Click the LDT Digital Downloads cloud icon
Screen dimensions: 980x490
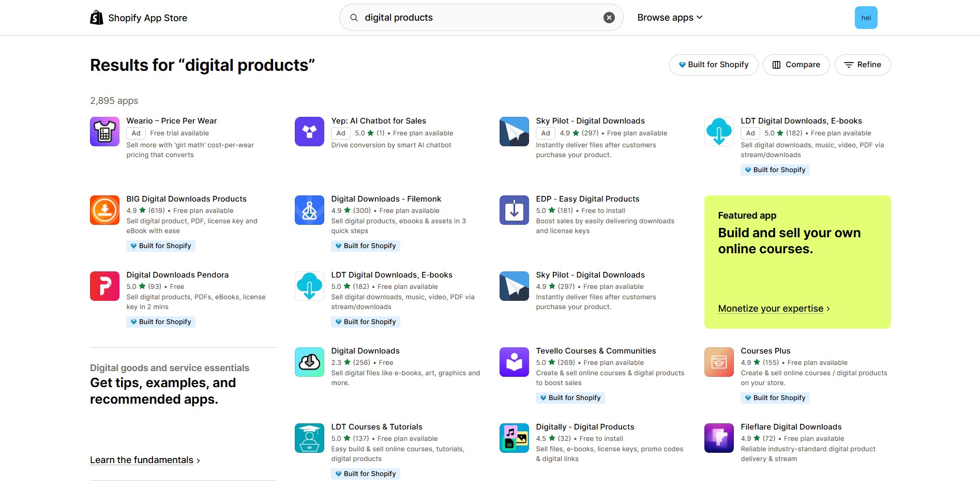[718, 131]
